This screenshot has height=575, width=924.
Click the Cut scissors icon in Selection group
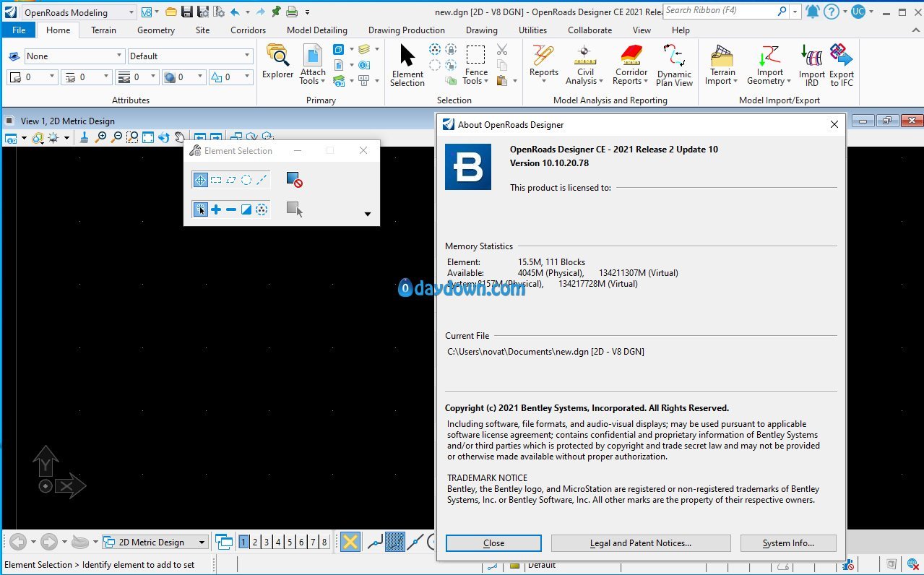[502, 50]
